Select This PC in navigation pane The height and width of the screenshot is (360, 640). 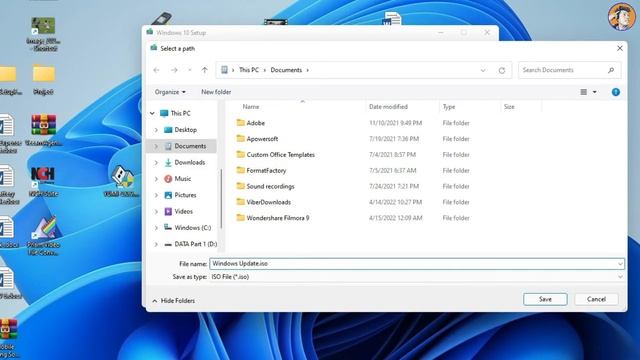coord(180,113)
